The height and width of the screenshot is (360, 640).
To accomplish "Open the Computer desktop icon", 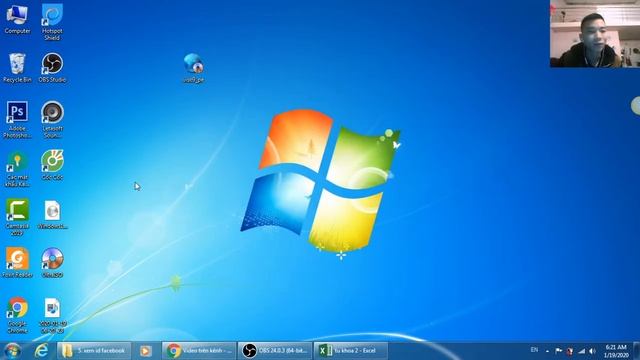I will (17, 20).
